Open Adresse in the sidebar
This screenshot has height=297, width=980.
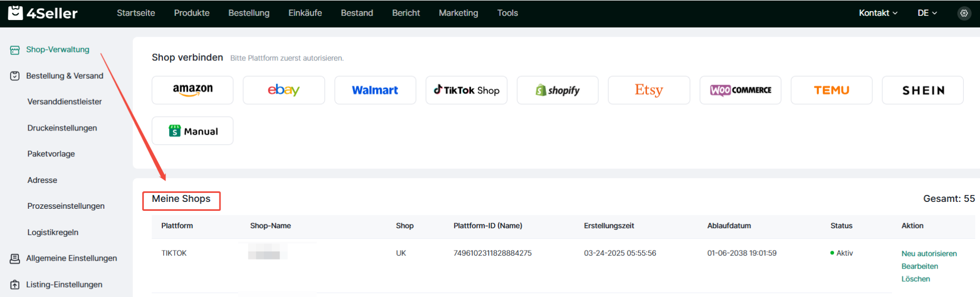(42, 180)
